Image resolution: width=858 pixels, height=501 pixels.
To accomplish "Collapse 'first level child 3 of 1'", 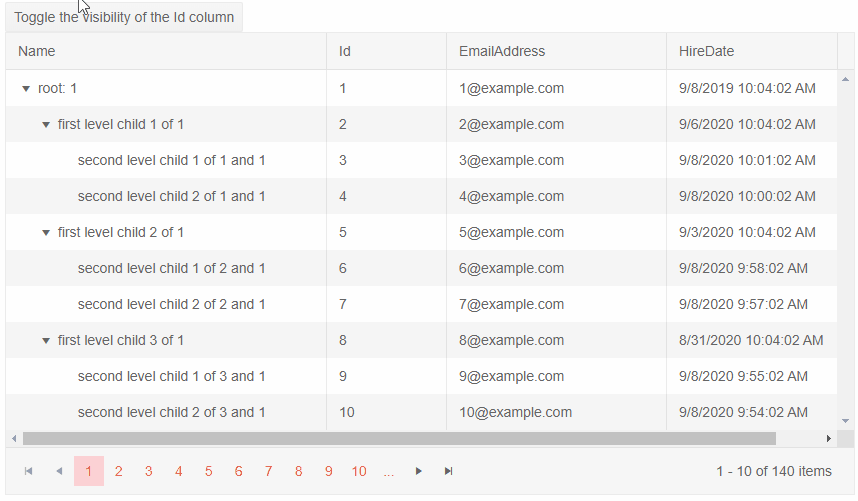I will pyautogui.click(x=46, y=341).
